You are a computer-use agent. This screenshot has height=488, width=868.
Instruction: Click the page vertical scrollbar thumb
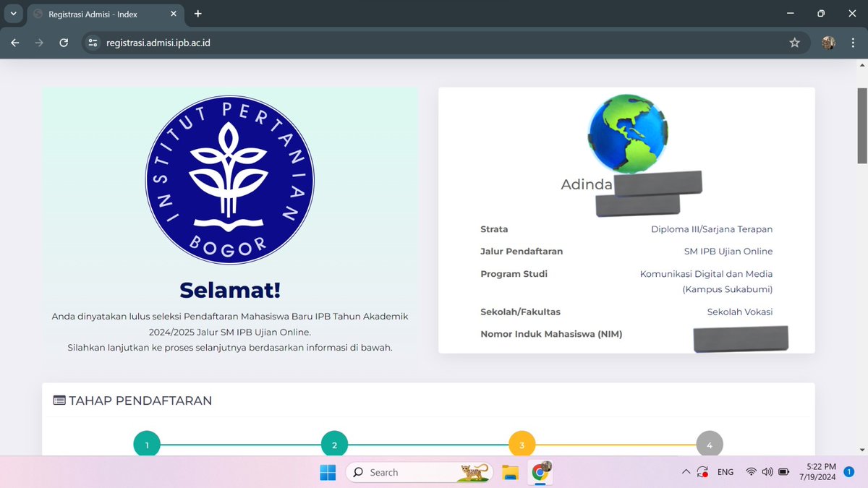[862, 125]
